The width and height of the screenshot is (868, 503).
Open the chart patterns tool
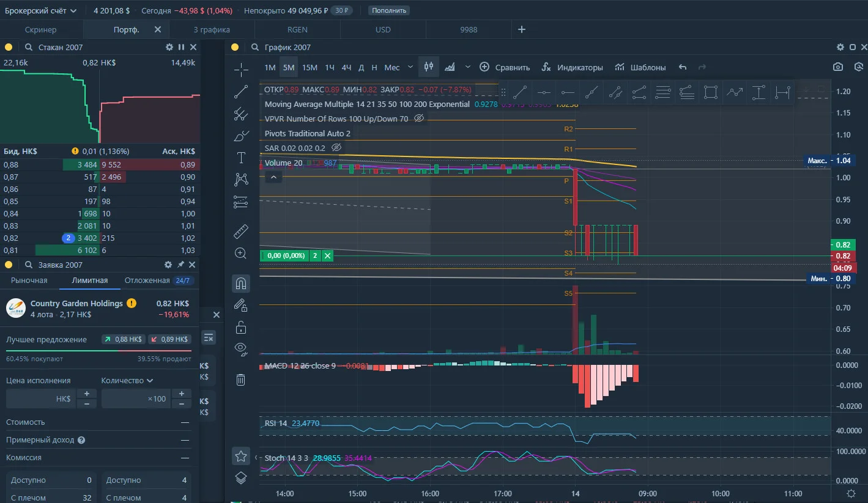241,179
